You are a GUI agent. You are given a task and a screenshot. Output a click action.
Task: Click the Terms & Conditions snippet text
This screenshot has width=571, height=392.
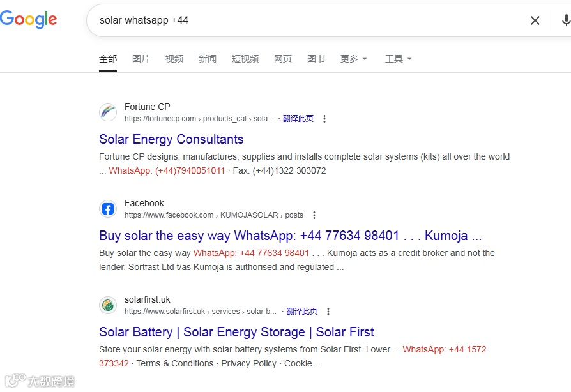(x=175, y=364)
